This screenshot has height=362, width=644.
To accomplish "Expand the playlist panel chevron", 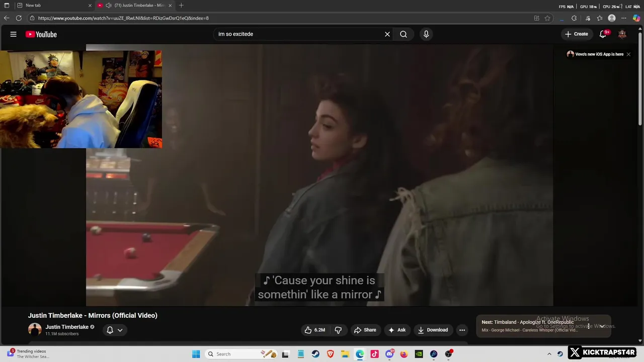I will [x=602, y=326].
